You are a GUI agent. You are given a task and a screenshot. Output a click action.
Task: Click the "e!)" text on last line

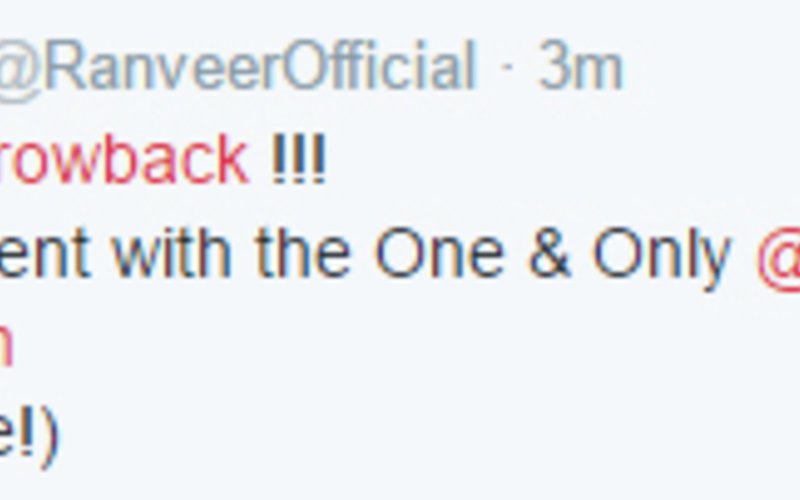click(x=29, y=438)
